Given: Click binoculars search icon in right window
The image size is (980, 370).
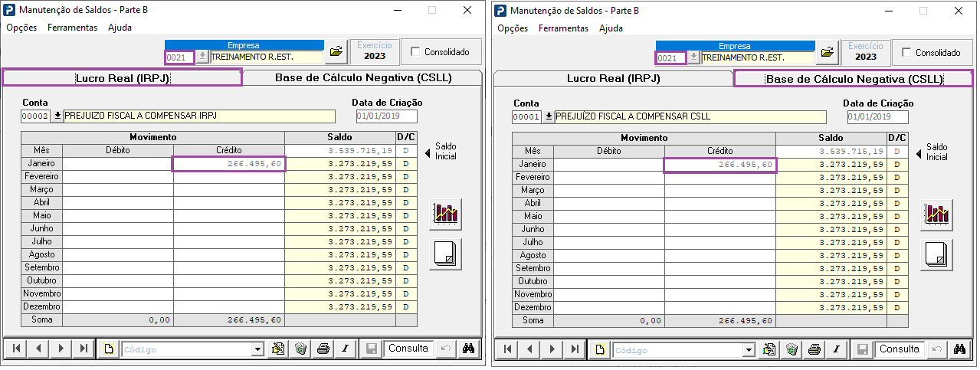Looking at the screenshot, I should point(959,349).
